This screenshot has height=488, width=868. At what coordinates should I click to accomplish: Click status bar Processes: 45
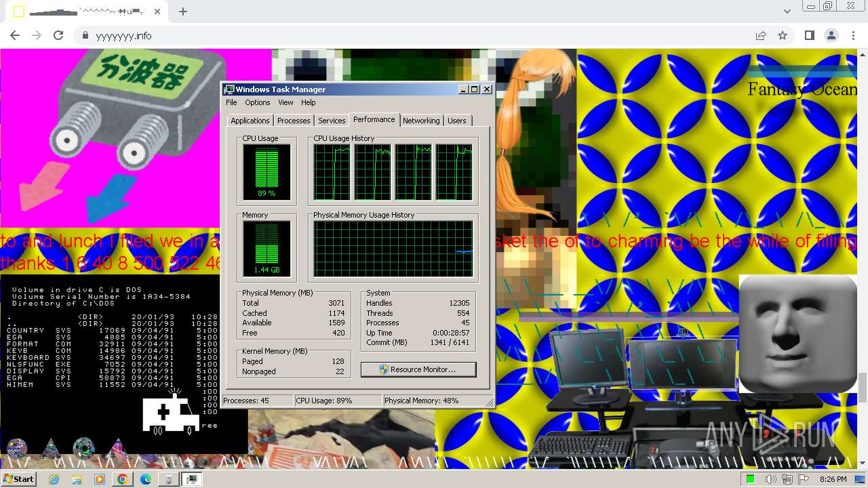click(258, 401)
